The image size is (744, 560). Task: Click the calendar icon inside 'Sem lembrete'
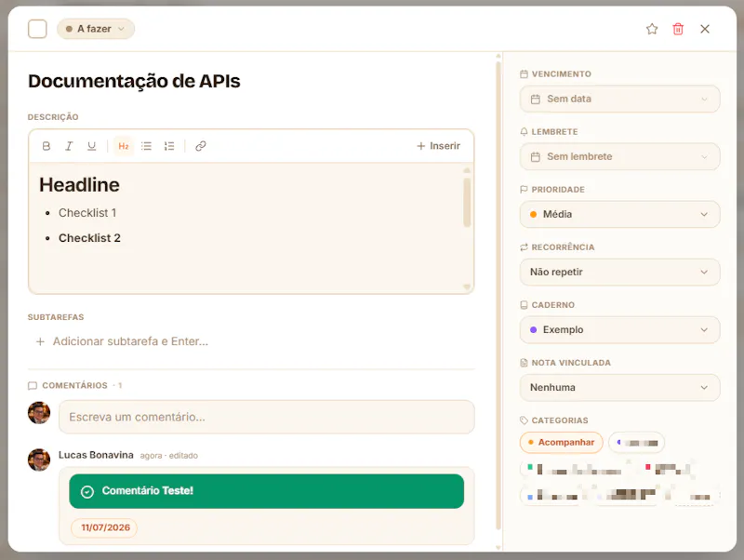point(536,156)
